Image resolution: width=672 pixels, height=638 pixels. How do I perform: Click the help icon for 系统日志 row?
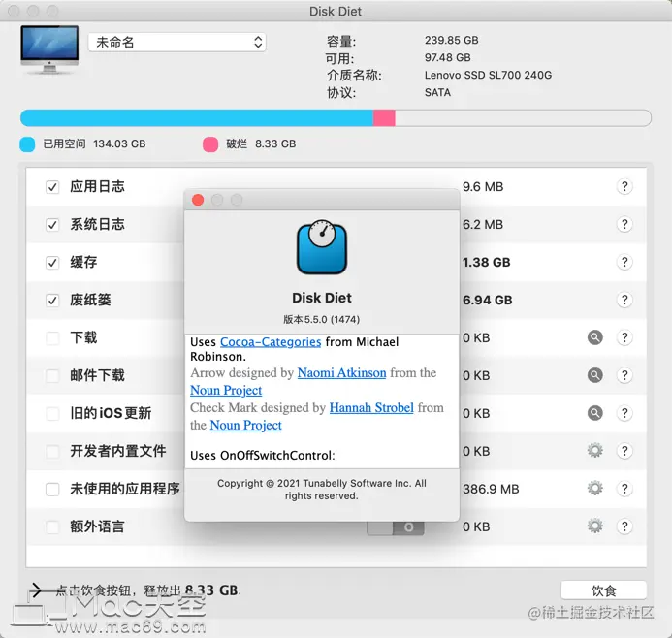coord(624,224)
